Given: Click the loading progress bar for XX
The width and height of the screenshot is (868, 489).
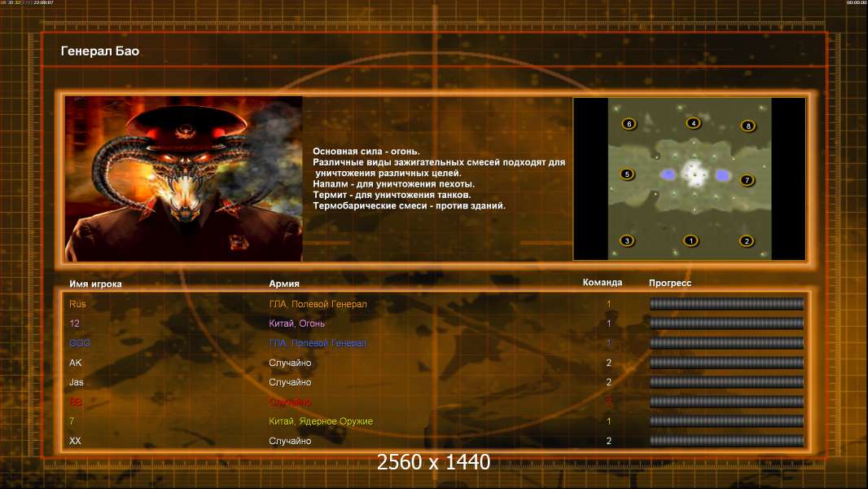Looking at the screenshot, I should point(726,441).
